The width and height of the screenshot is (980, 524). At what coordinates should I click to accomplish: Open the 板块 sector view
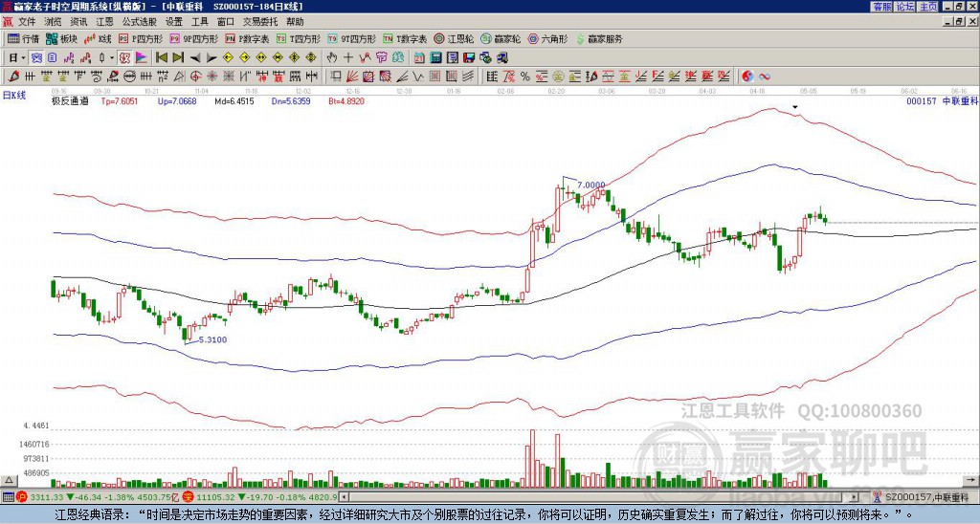pos(62,38)
